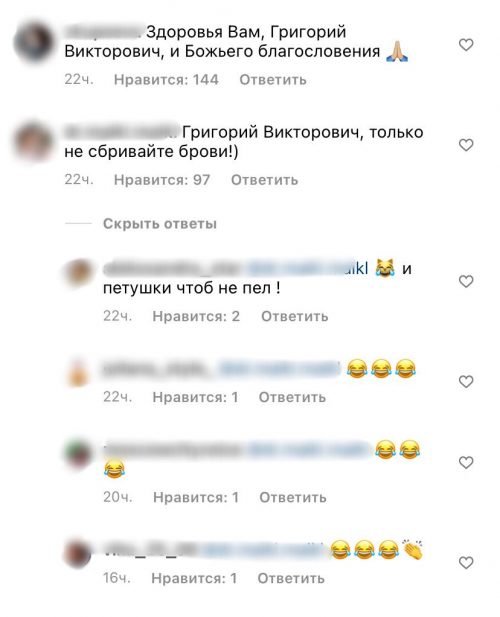The height and width of the screenshot is (617, 500).
Task: Collapse replies via "Скрыть ответы"
Action: click(160, 224)
